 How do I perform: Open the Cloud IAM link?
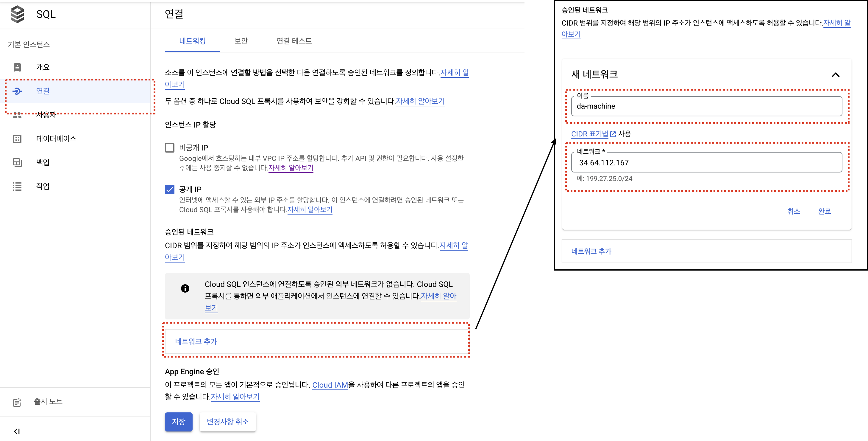click(330, 385)
